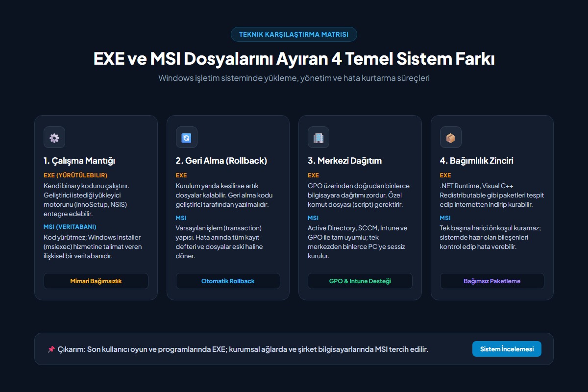
Task: Click paragraph starting 'Active Directory, SCCM, Intune'
Action: tap(358, 242)
